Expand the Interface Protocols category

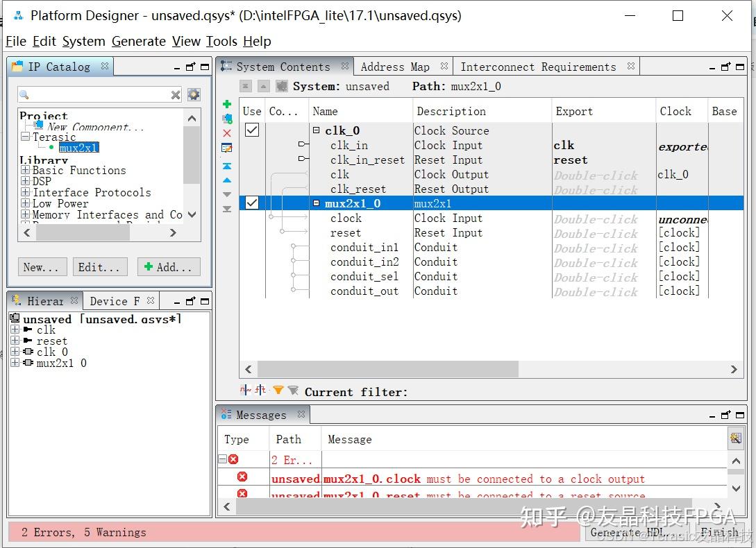tap(26, 192)
